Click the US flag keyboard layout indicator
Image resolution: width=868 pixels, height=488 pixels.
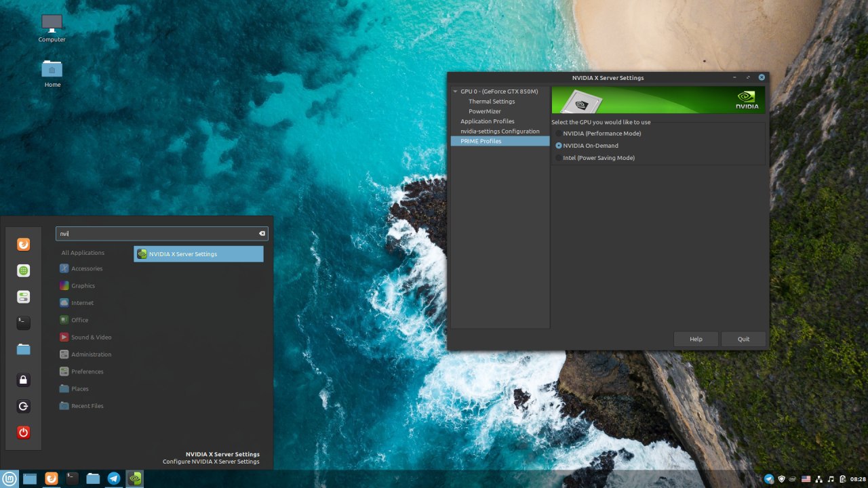click(806, 479)
